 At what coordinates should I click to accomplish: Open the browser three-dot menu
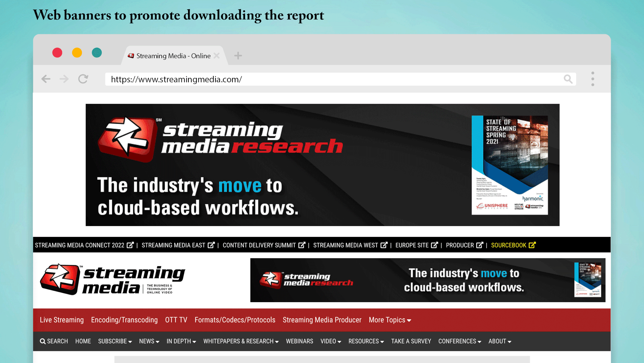(593, 79)
